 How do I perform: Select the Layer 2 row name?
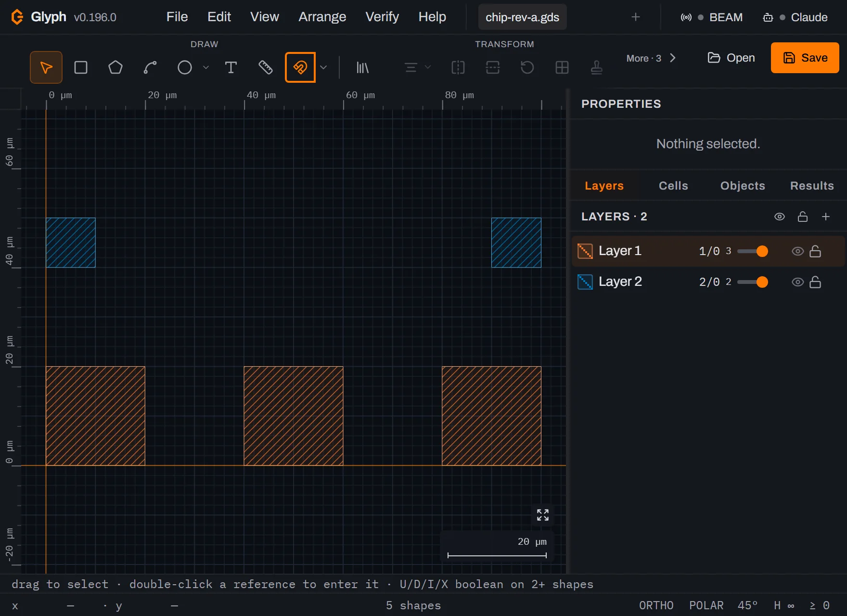620,282
